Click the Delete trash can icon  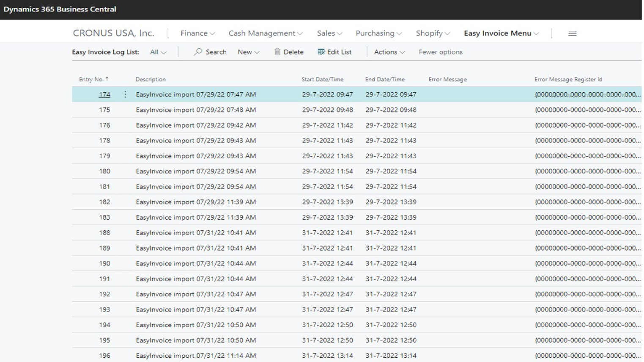tap(277, 52)
